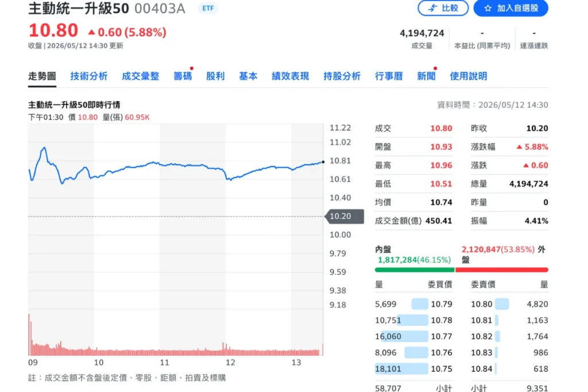Select the 走勢圖 tab
Image resolution: width=588 pixels, height=392 pixels.
click(42, 76)
